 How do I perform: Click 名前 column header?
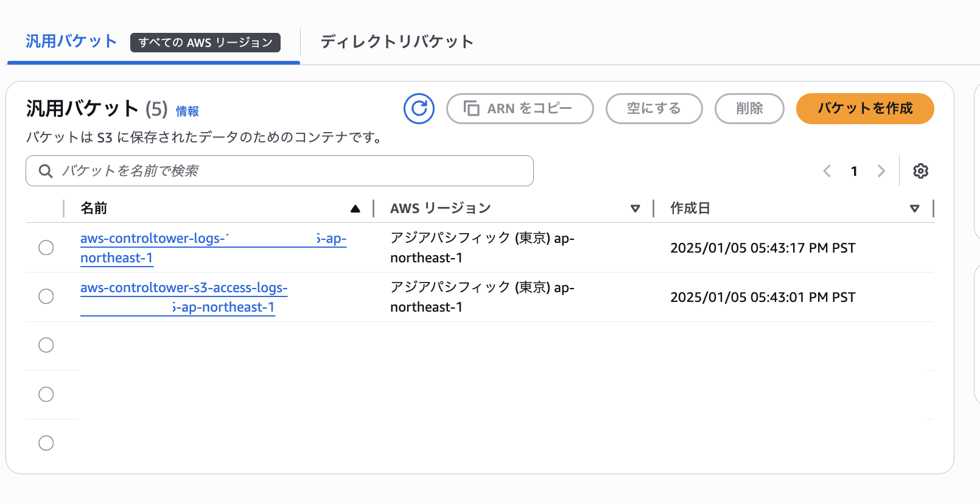pos(94,208)
